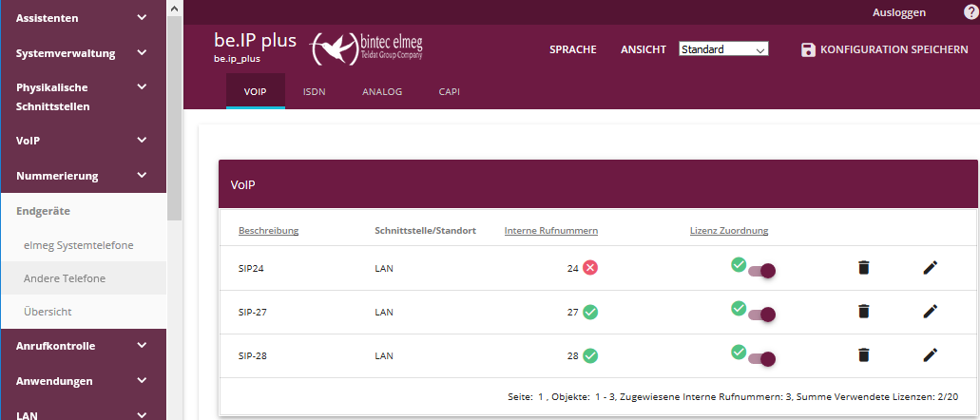Open editor for SIP-28 via pencil icon
The height and width of the screenshot is (420, 980).
pos(930,355)
